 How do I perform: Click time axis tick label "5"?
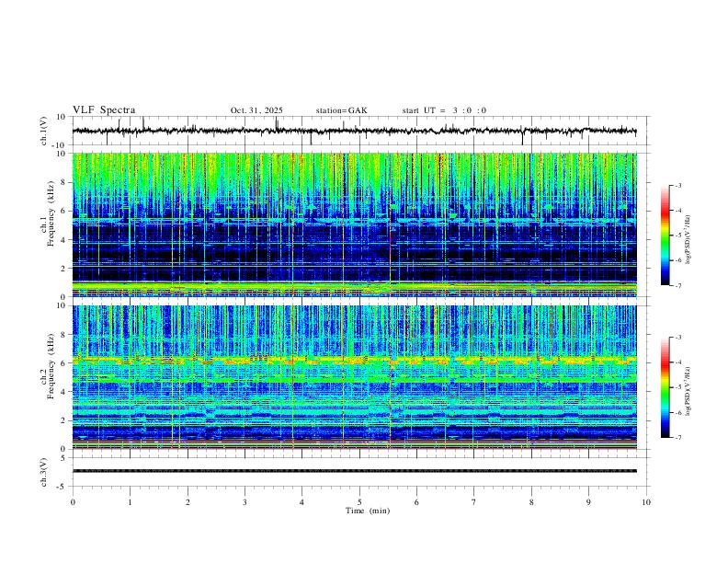(x=359, y=502)
